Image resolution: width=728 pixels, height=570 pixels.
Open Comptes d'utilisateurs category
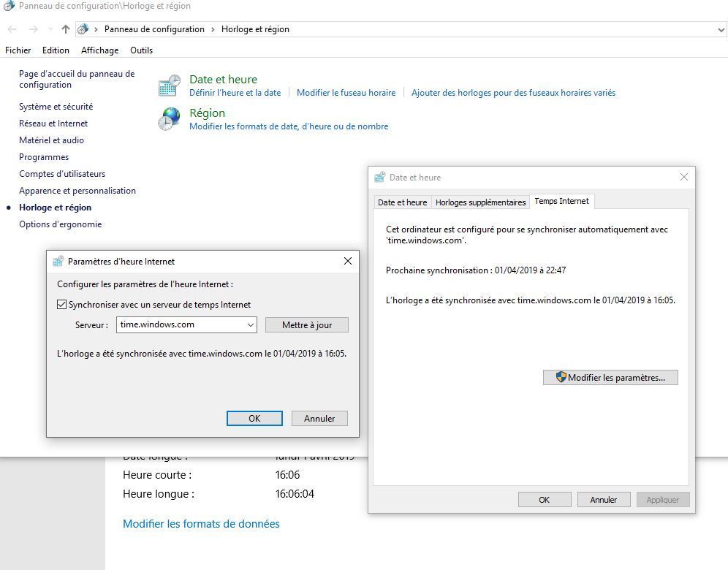(x=62, y=174)
